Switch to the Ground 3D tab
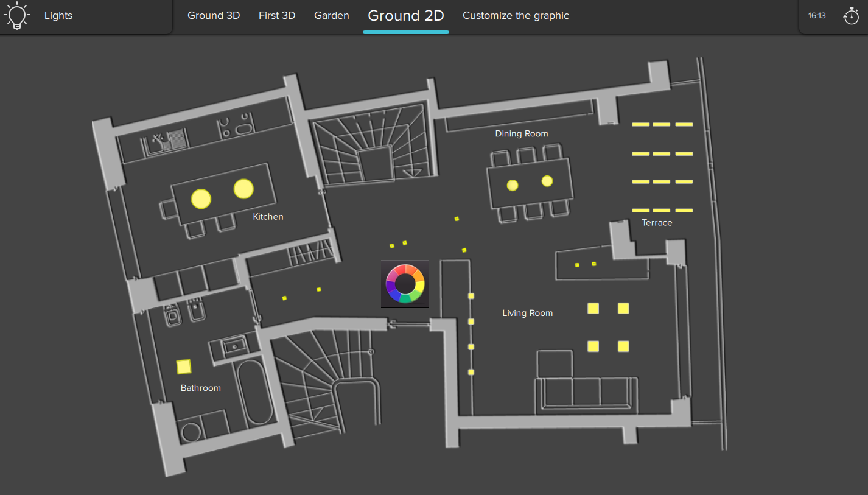The width and height of the screenshot is (868, 495). coord(214,16)
